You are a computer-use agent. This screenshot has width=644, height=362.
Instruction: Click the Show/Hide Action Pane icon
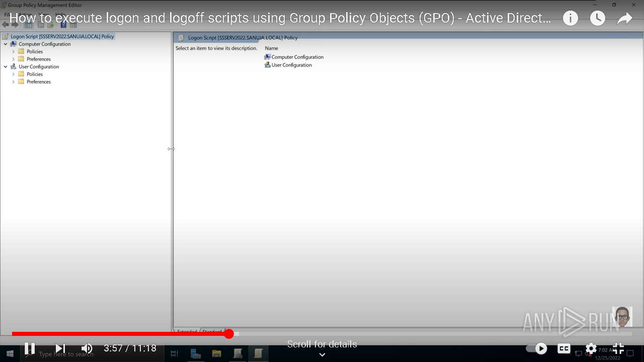pyautogui.click(x=73, y=25)
